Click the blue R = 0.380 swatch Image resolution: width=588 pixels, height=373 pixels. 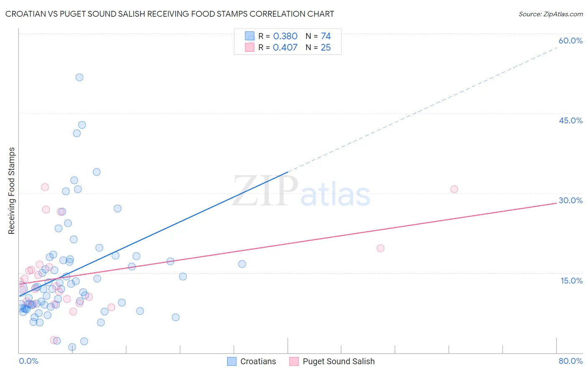coord(250,36)
